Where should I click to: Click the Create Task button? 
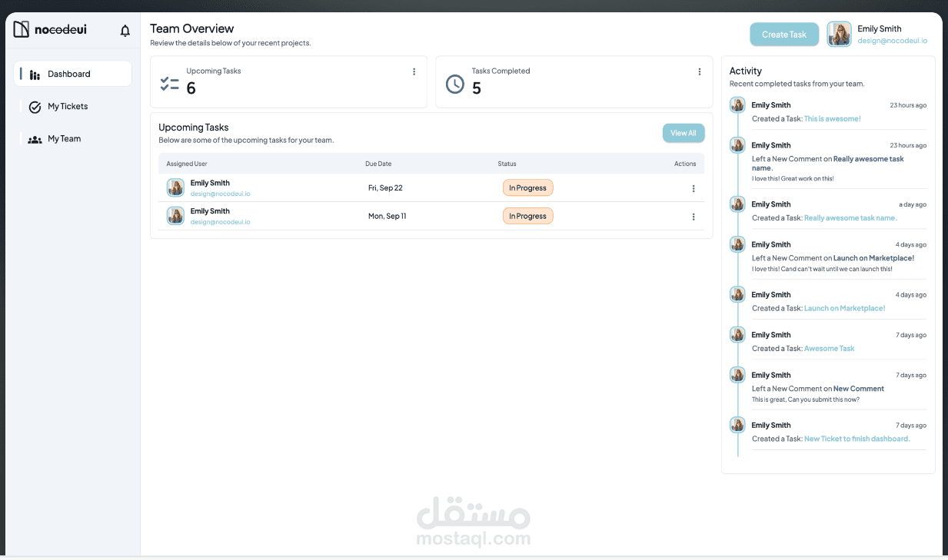pyautogui.click(x=783, y=34)
